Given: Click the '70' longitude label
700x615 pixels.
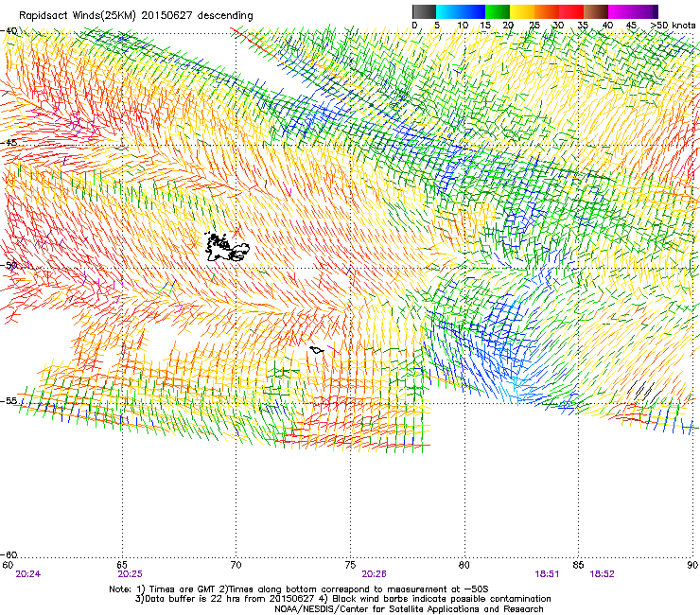Looking at the screenshot, I should (x=236, y=565).
